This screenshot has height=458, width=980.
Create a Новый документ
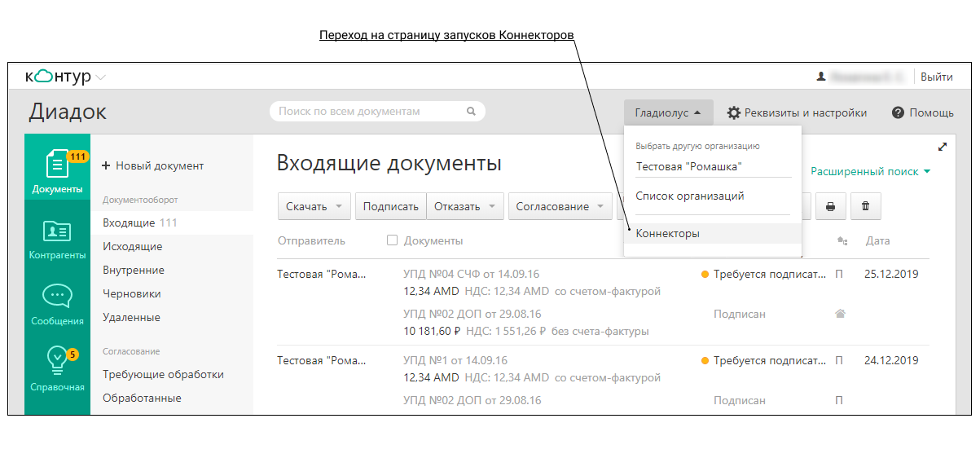click(x=152, y=165)
